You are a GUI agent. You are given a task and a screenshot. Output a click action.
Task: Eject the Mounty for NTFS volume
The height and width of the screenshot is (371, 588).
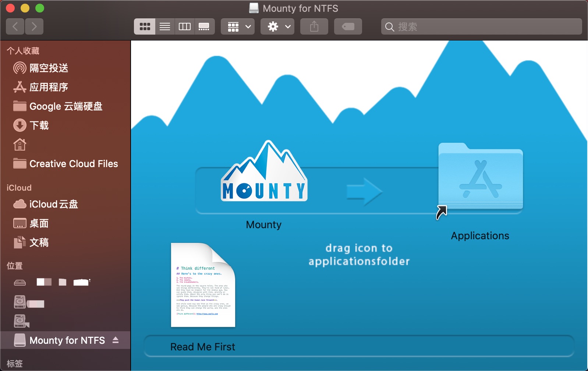click(116, 340)
